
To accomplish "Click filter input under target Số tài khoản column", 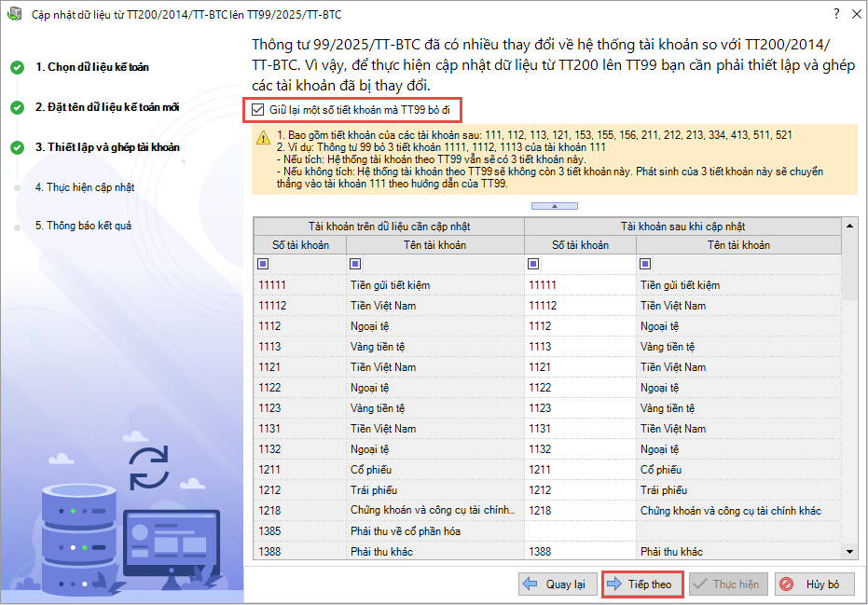I will click(587, 264).
